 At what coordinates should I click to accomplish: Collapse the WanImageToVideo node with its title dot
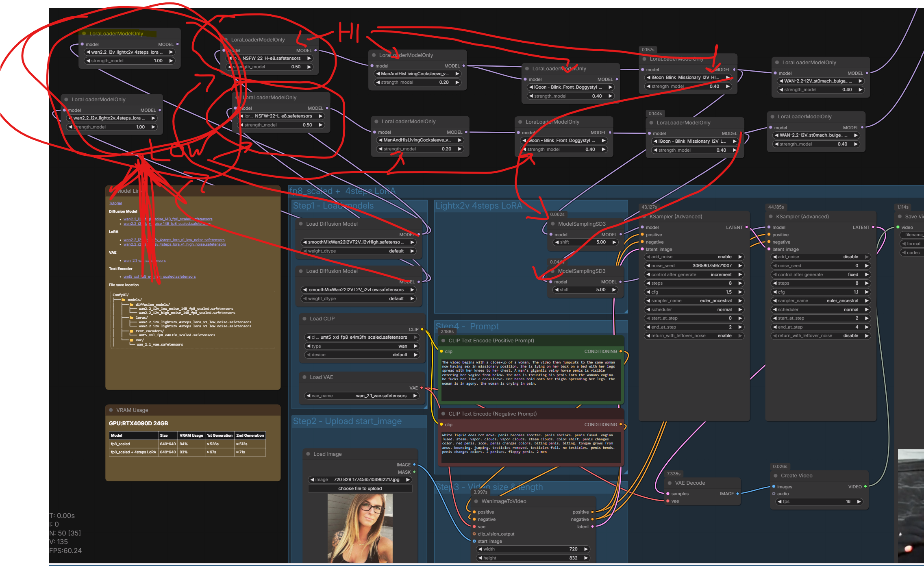[476, 501]
